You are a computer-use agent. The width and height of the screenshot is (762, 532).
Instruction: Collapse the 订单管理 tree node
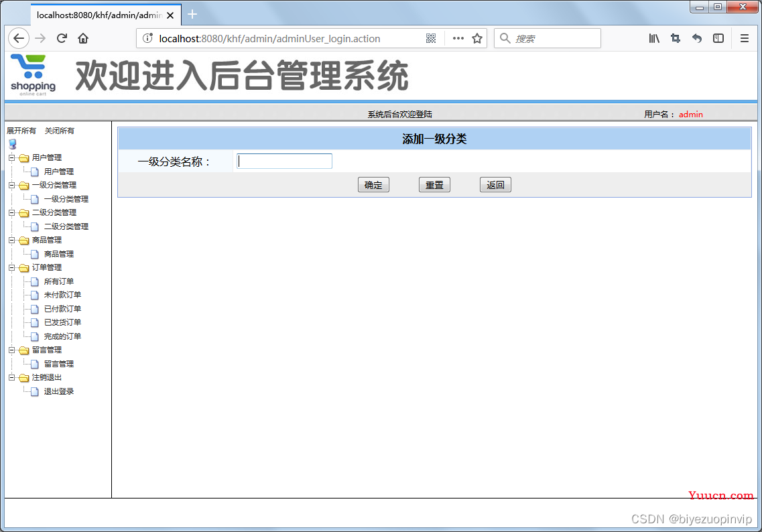11,267
